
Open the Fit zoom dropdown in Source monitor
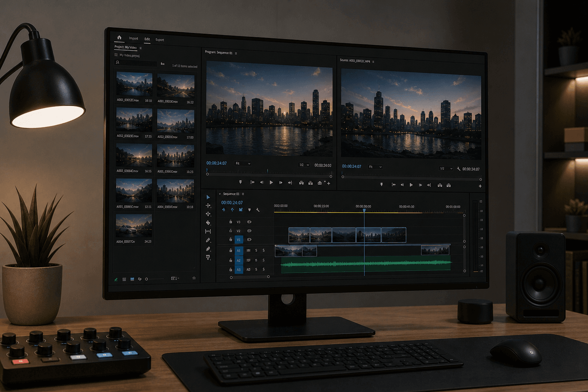(375, 167)
